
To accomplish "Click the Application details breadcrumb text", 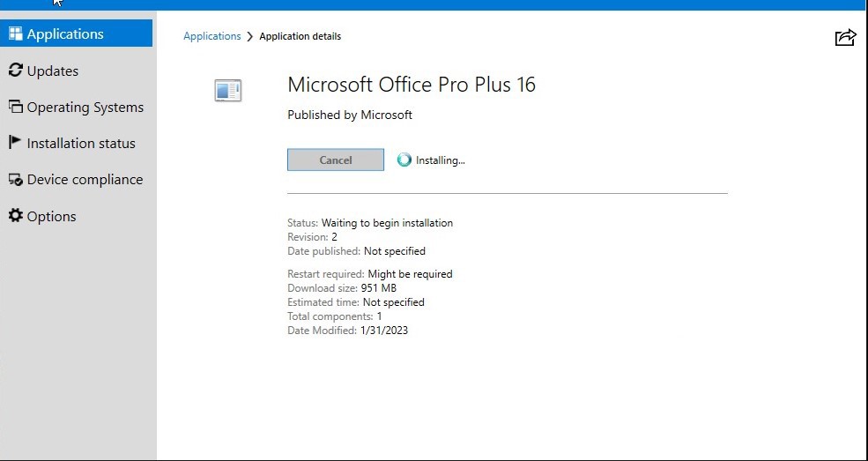I will [x=300, y=36].
